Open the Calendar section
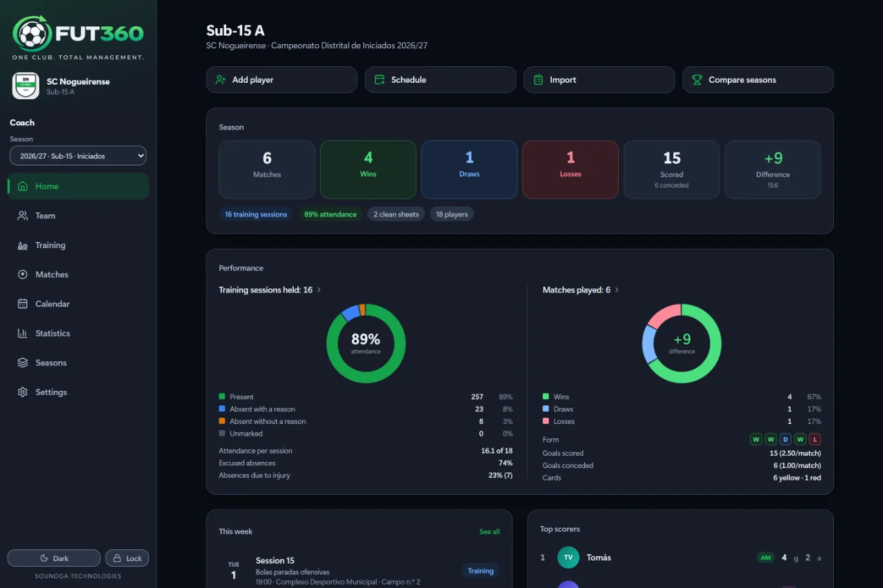Screen dimensions: 883x588 click(78, 304)
